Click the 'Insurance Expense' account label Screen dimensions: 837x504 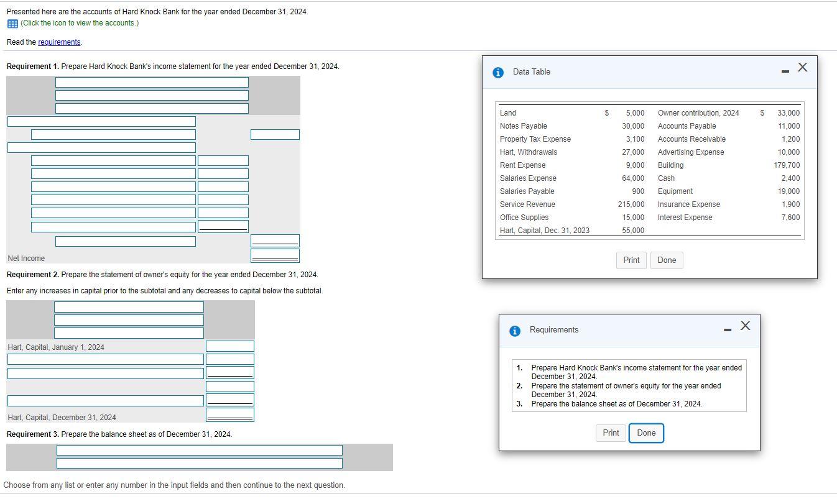(x=689, y=204)
